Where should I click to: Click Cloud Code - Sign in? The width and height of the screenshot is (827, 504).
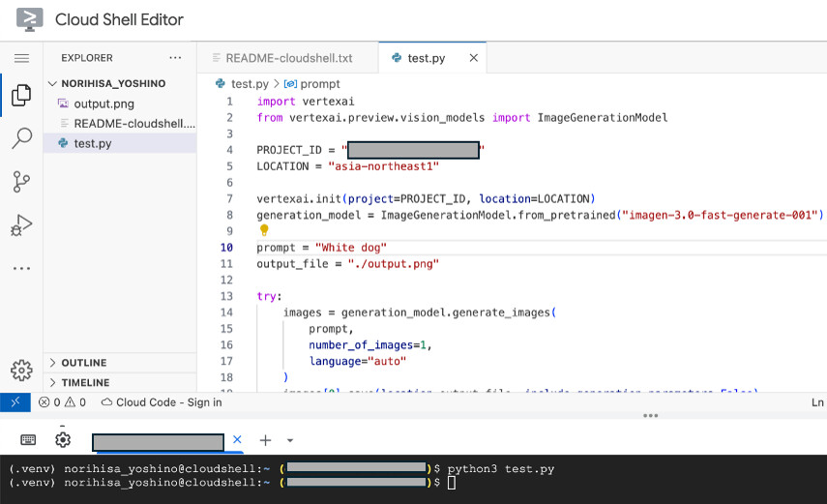[x=162, y=402]
